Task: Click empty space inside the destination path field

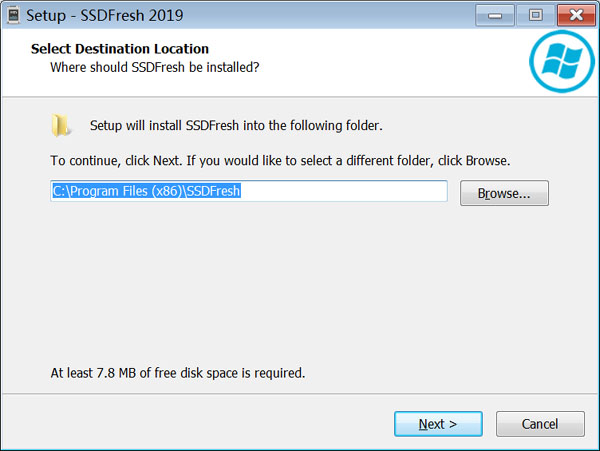Action: click(x=344, y=191)
